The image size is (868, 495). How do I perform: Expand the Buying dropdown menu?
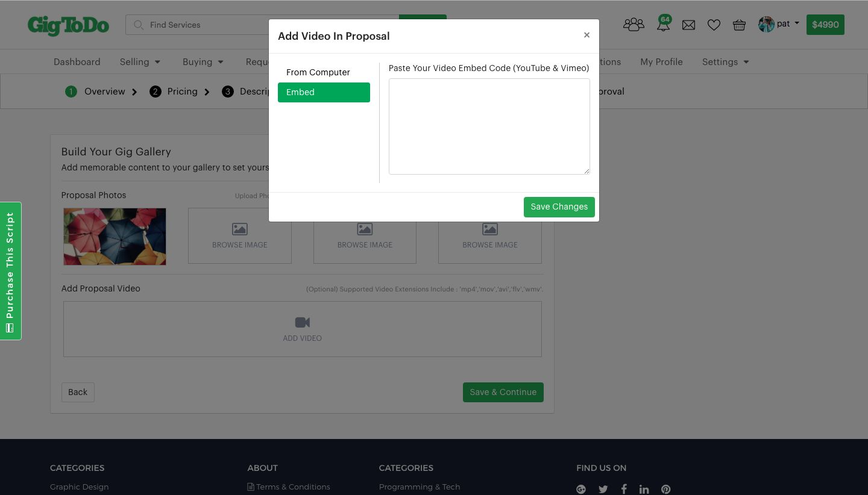click(203, 62)
